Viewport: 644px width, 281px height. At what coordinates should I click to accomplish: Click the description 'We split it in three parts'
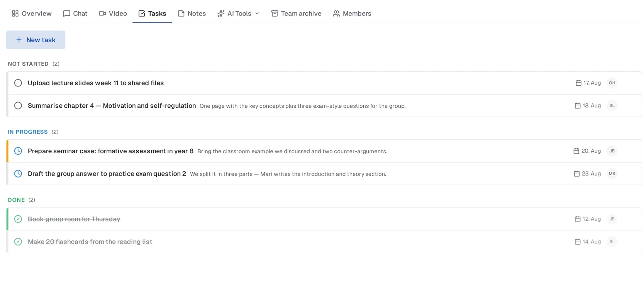click(x=288, y=174)
